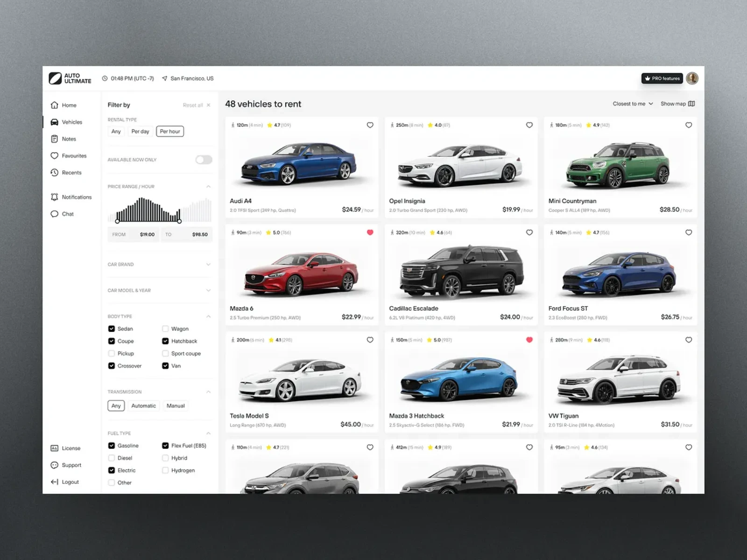Check the Wagon body type
This screenshot has height=560, width=747.
(165, 329)
